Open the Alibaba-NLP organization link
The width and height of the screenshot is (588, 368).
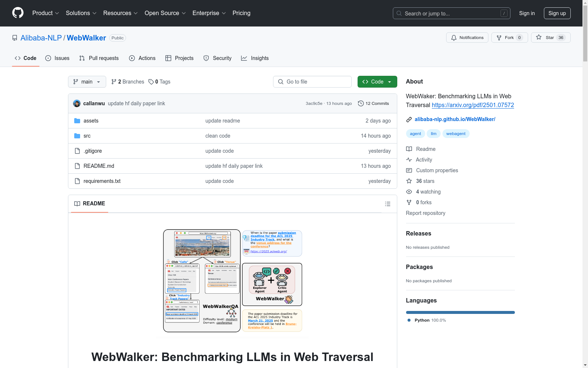point(41,38)
